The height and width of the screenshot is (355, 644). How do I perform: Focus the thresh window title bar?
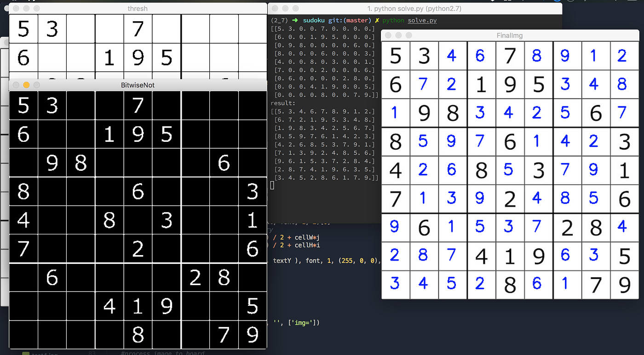138,8
